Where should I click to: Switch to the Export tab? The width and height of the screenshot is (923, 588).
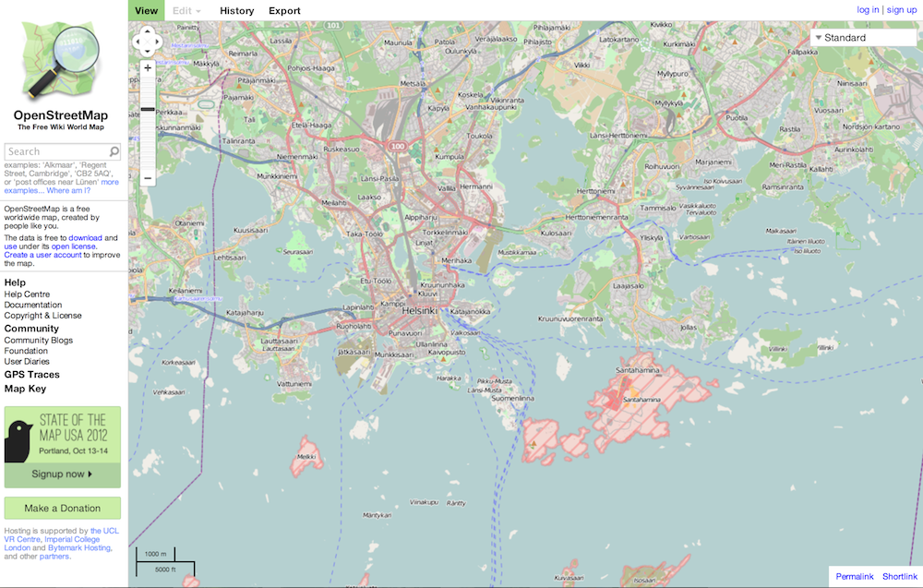tap(284, 11)
